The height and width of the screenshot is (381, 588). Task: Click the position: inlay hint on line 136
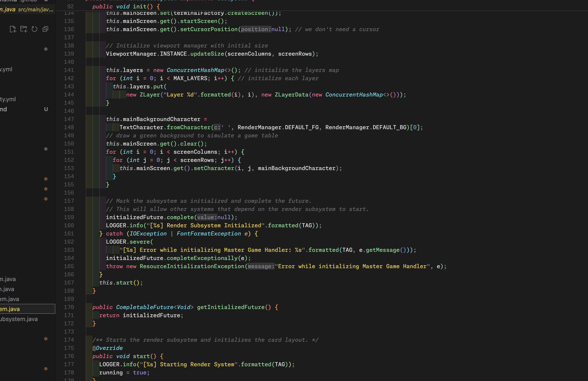256,29
